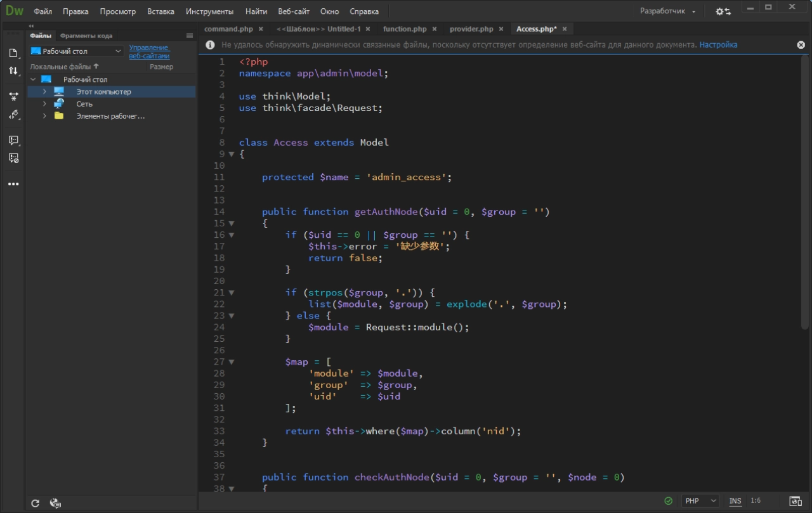The height and width of the screenshot is (513, 812).
Task: Click the apply comment icon
Action: pos(13,140)
